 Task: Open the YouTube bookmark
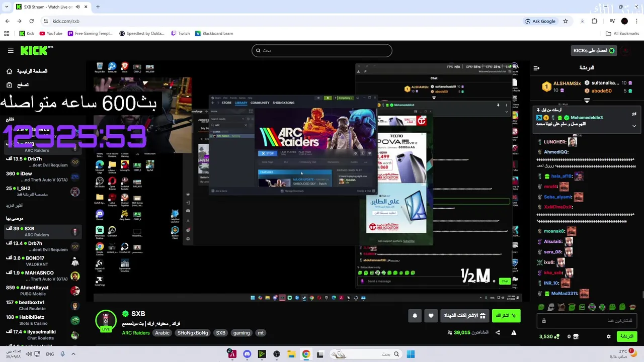tap(51, 34)
